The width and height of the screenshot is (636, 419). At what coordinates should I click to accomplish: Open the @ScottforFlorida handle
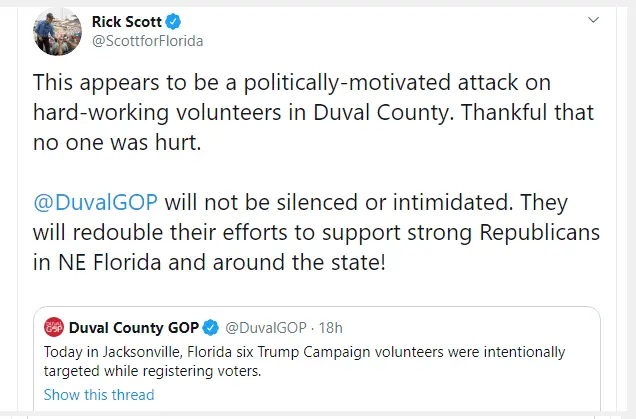[x=148, y=42]
